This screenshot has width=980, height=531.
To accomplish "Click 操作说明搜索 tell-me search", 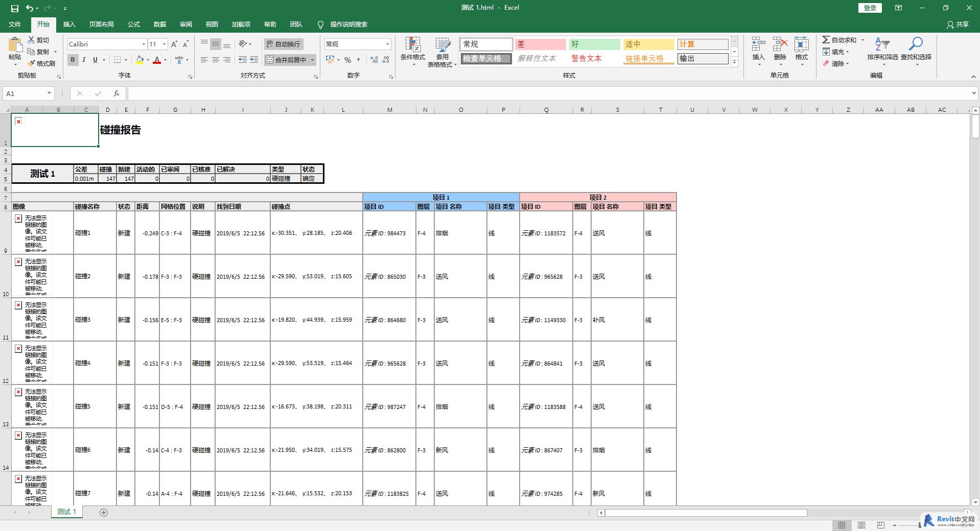I will (x=342, y=25).
